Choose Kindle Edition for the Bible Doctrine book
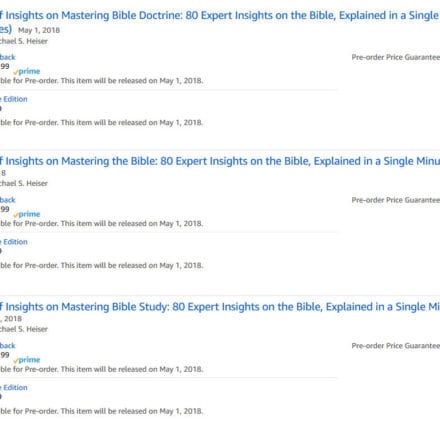This screenshot has width=440, height=440. (14, 99)
